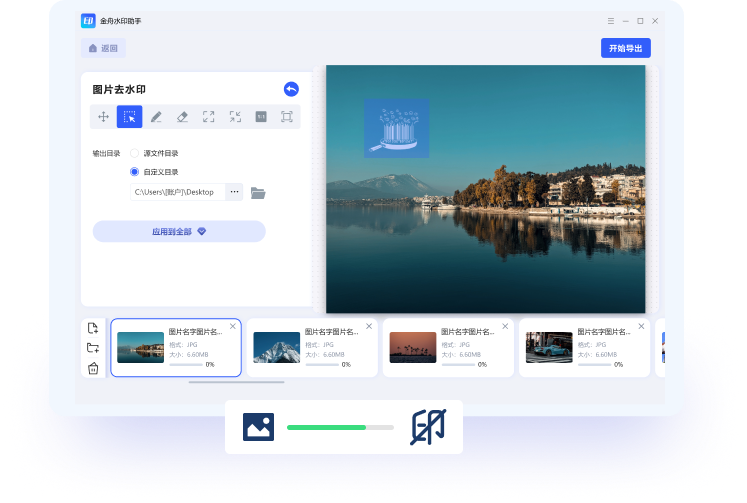This screenshot has height=503, width=747.
Task: Select 源文件目录 radio option
Action: point(135,153)
